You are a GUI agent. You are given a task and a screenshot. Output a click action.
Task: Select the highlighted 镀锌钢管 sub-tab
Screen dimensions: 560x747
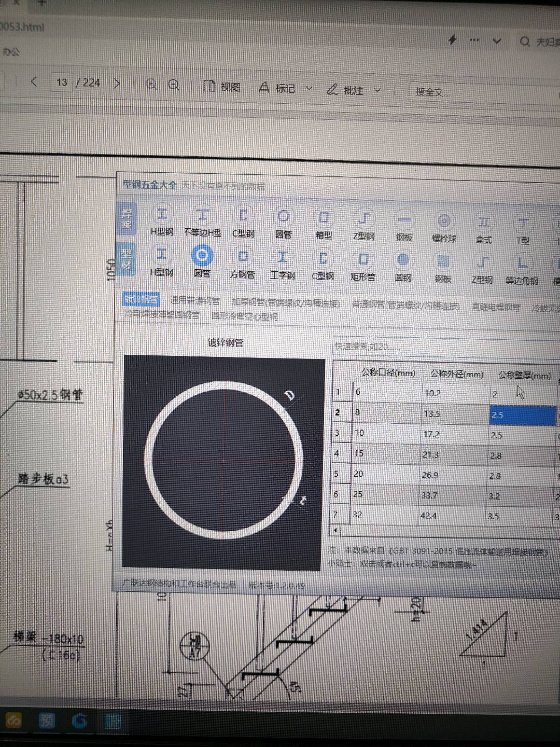(142, 300)
